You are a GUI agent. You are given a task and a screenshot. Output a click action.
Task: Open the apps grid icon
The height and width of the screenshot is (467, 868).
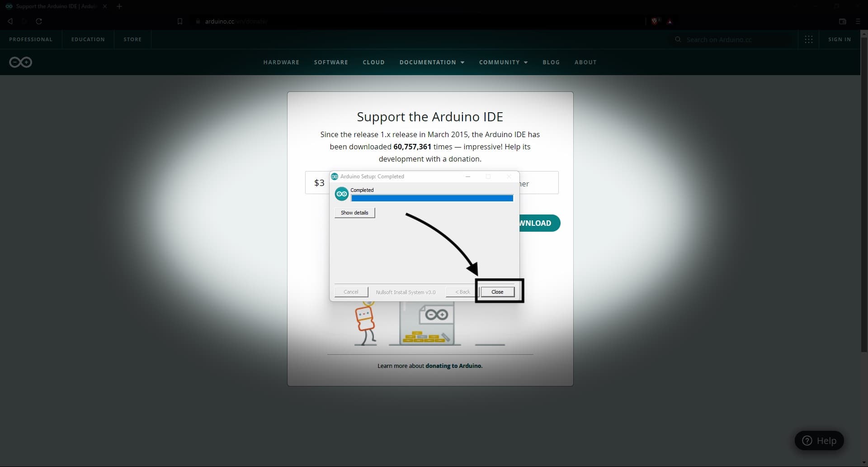[x=809, y=39]
